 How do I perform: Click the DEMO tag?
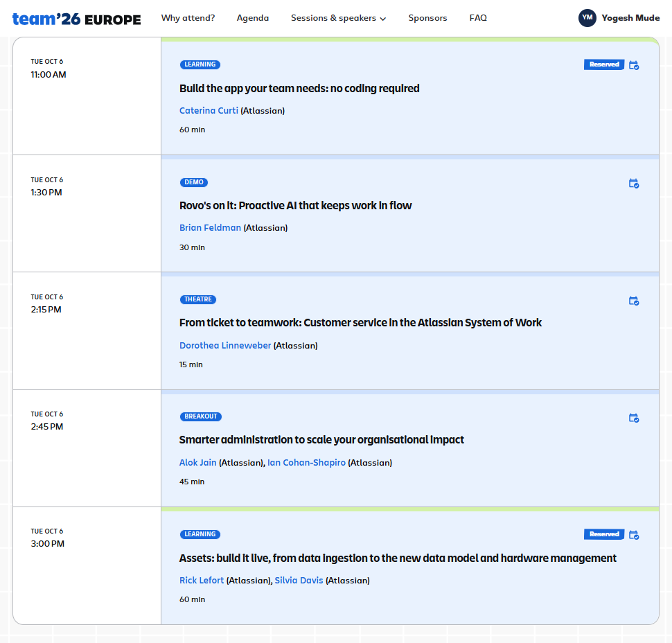tap(194, 182)
